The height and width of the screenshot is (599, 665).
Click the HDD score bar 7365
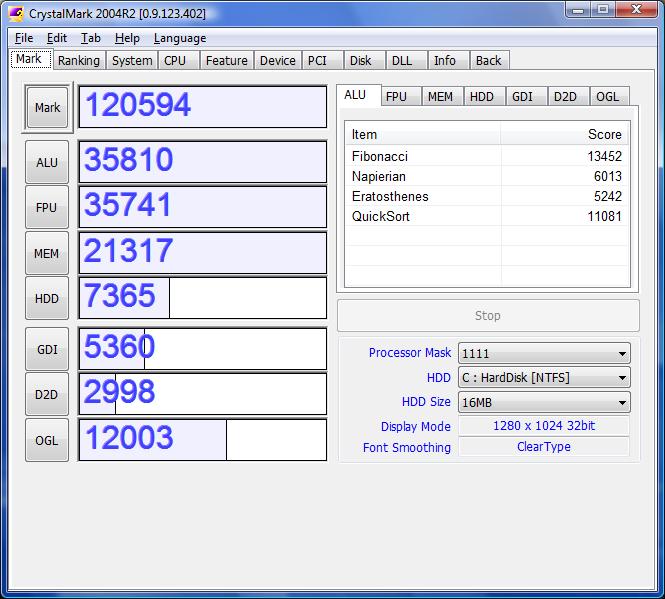(x=203, y=298)
